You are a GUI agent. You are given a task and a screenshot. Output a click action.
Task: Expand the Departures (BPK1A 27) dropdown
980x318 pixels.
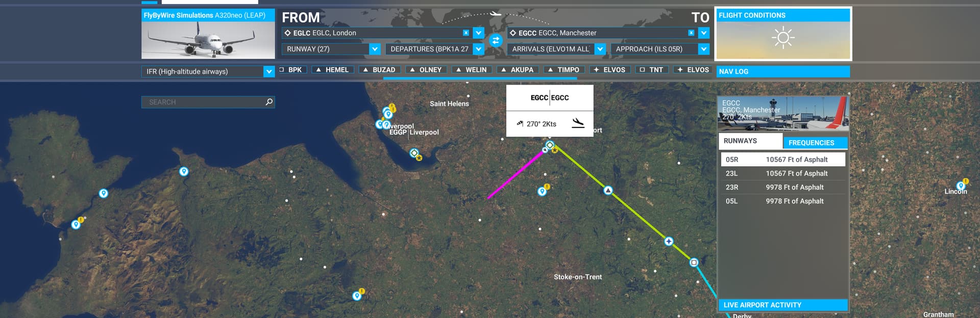[x=478, y=49]
